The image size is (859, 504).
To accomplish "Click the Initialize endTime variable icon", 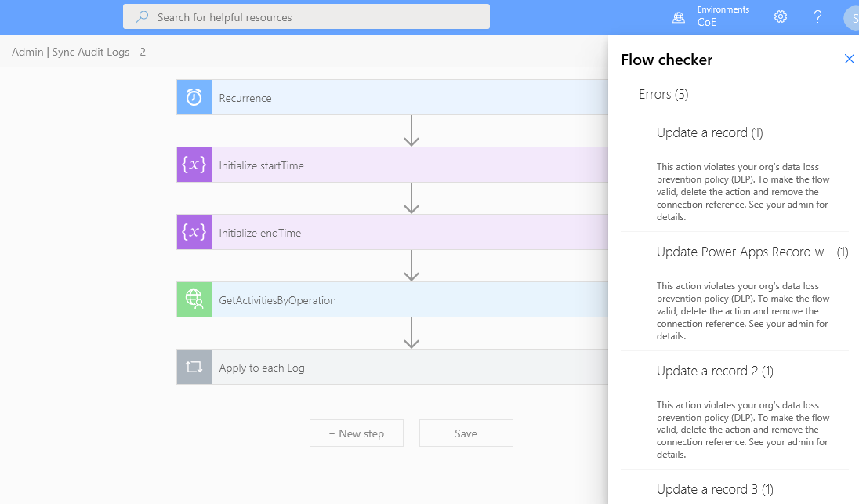I will point(194,232).
